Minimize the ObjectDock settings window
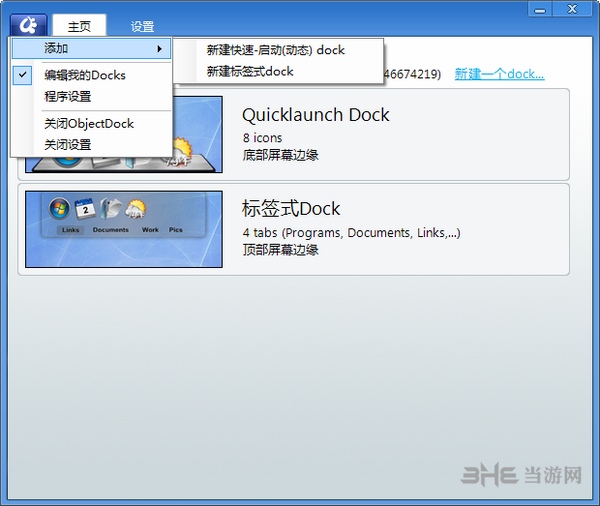This screenshot has height=506, width=600. (x=540, y=9)
